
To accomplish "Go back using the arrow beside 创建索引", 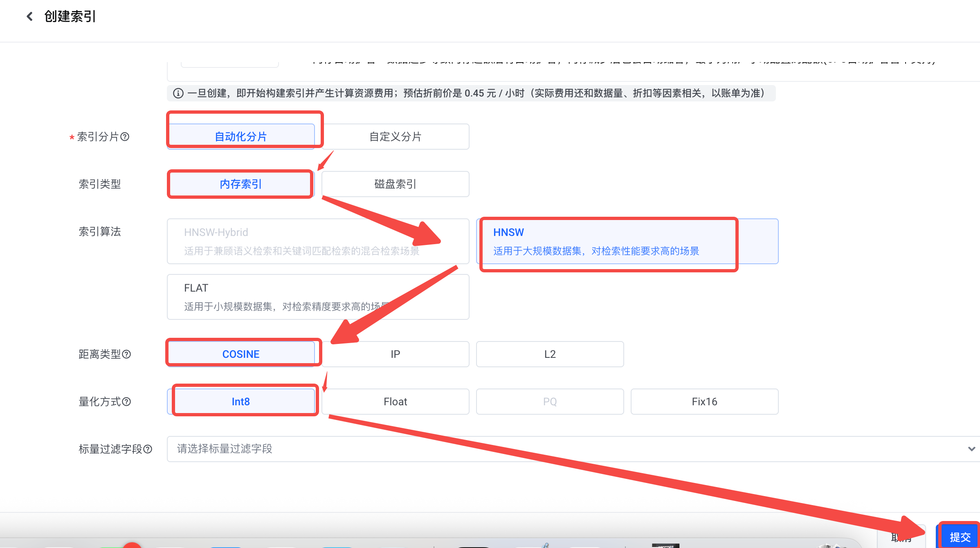I will [x=29, y=16].
